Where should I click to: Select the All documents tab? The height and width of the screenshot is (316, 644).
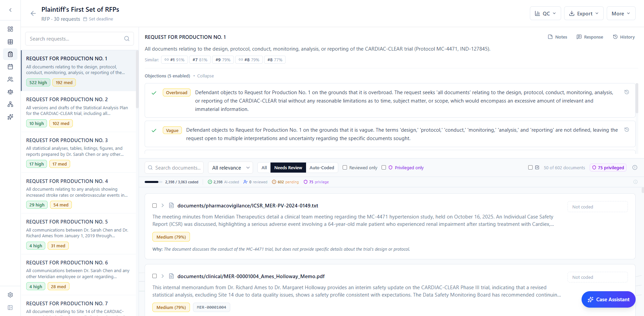click(x=264, y=168)
